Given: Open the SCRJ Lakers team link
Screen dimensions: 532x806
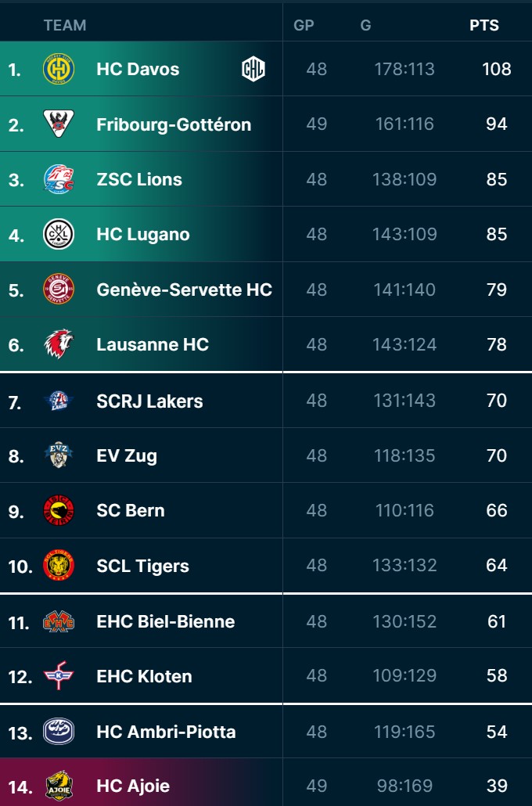Looking at the screenshot, I should point(149,401).
